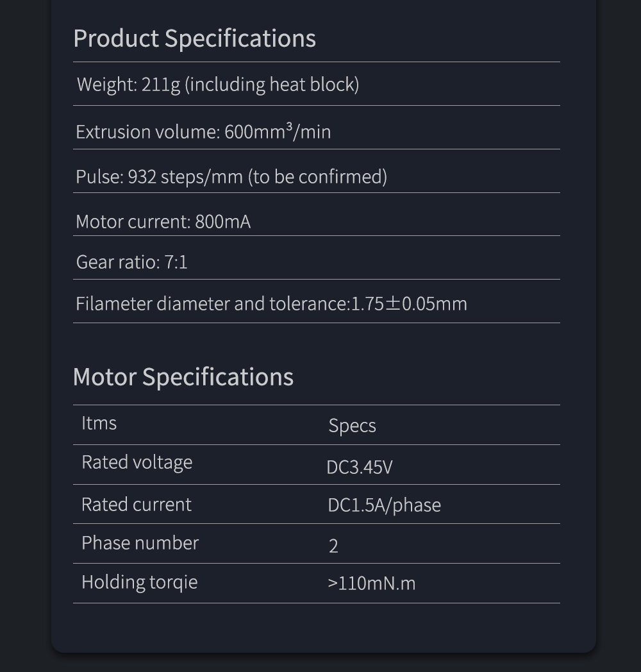Click the Specs column header
641x672 pixels.
(x=352, y=426)
